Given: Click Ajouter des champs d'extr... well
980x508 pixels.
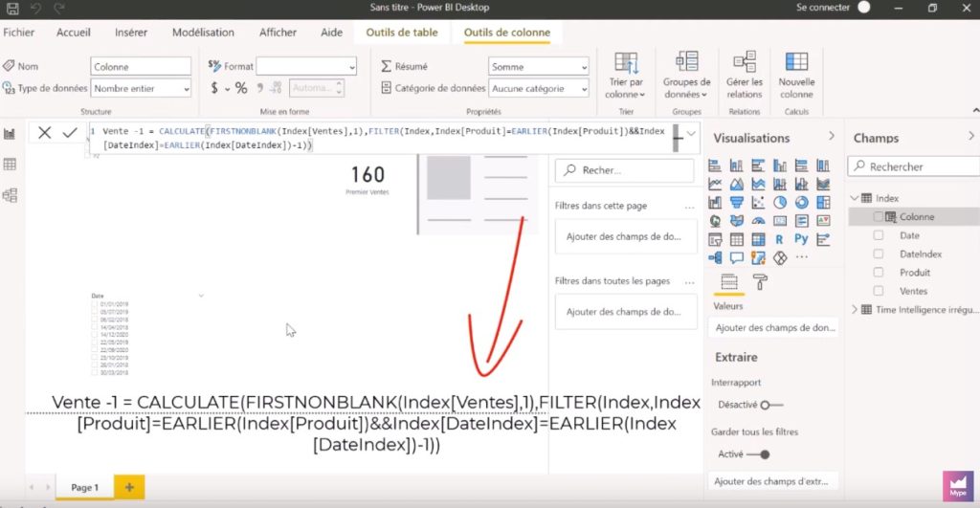Looking at the screenshot, I should coord(772,481).
